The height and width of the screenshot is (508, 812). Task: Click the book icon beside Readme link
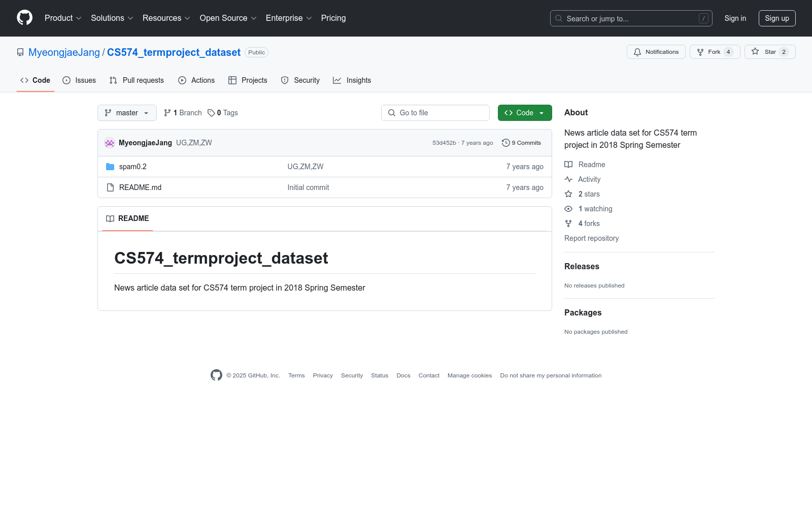click(x=568, y=165)
